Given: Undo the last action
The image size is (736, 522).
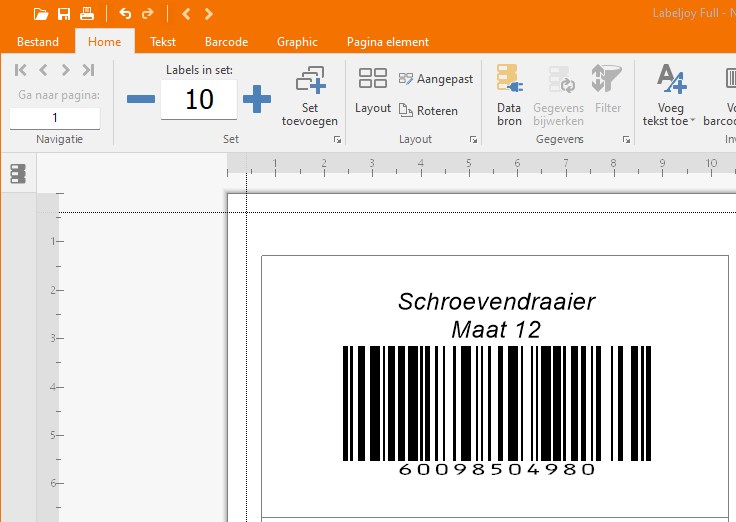Looking at the screenshot, I should pos(125,14).
